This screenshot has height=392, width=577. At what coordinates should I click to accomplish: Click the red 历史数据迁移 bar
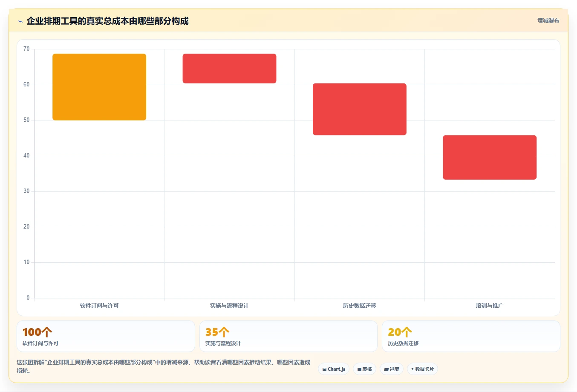point(360,109)
